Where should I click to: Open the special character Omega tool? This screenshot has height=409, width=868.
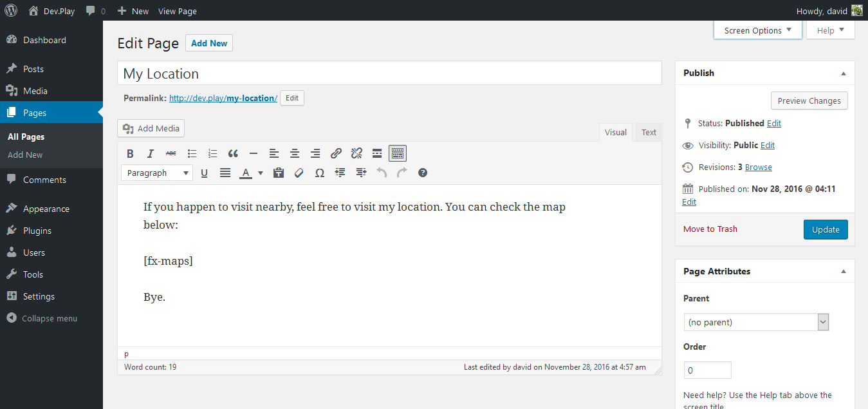pos(320,173)
